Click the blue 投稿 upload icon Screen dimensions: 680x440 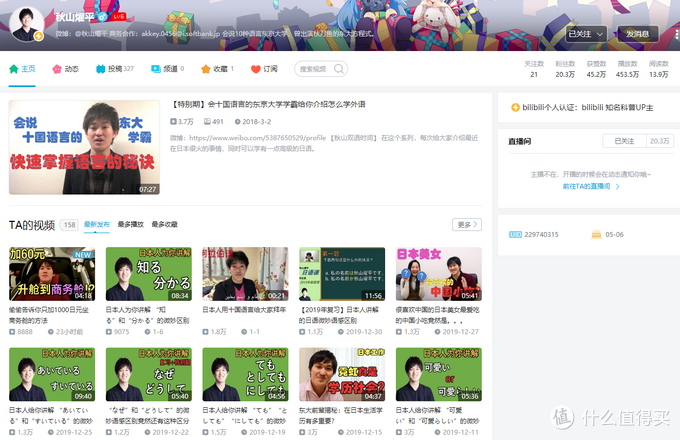(x=101, y=69)
